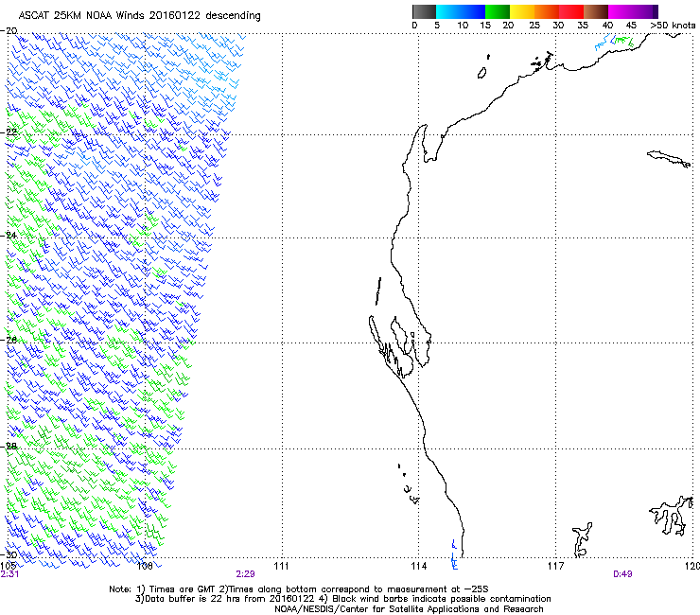
Task: Click the long narrow island outline near 120E
Action: coord(669,159)
